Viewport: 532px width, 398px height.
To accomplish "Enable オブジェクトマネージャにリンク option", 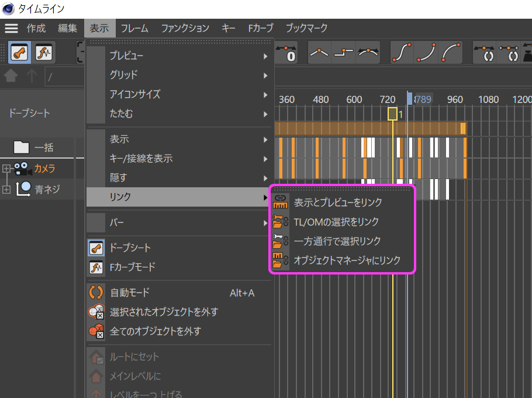I will pos(347,260).
